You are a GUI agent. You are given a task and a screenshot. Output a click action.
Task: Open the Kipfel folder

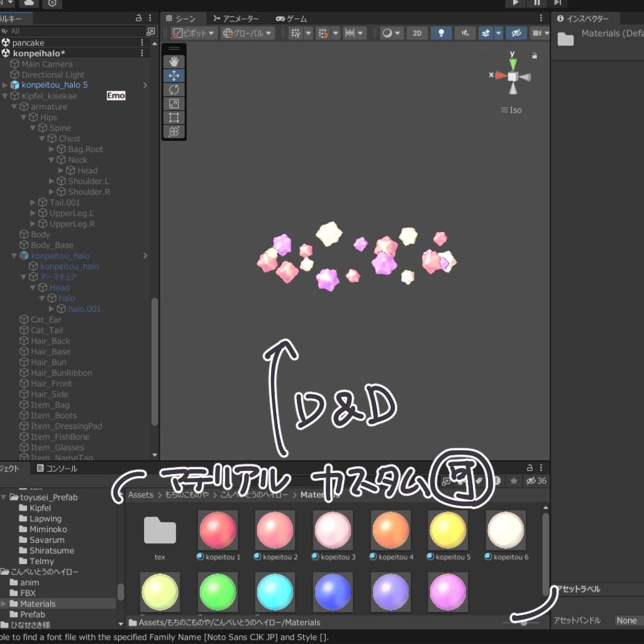tap(40, 508)
